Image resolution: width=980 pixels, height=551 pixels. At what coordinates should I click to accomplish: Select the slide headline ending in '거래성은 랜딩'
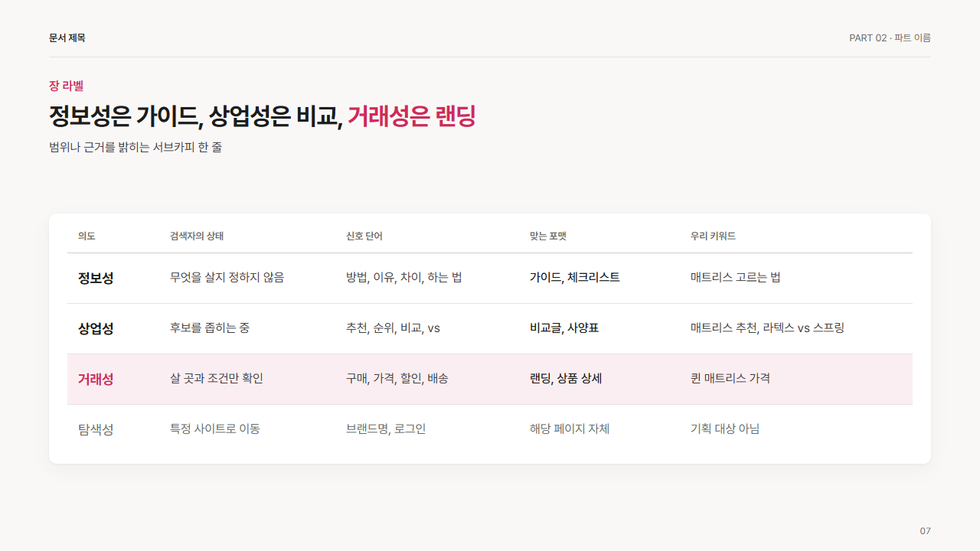[x=262, y=116]
